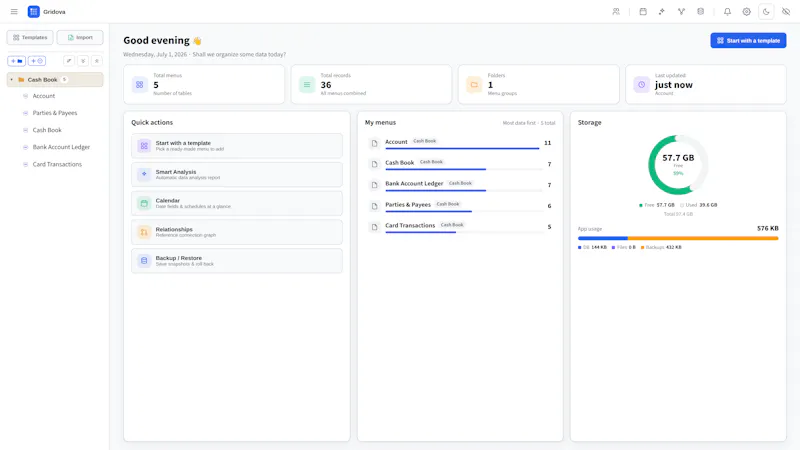Open Card Transactions row in My menus

(460, 227)
